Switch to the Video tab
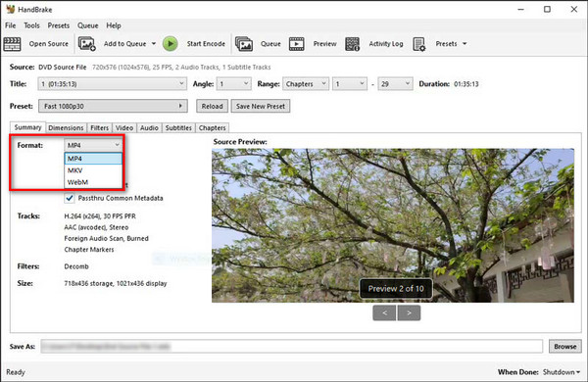Viewport: 588px width, 382px height. coord(124,128)
